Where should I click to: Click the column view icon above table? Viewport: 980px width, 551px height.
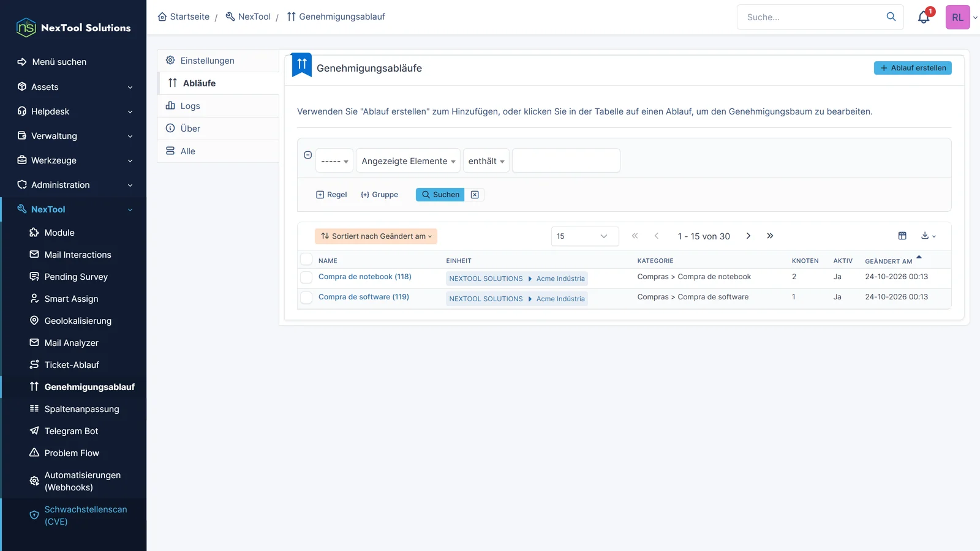tap(902, 236)
